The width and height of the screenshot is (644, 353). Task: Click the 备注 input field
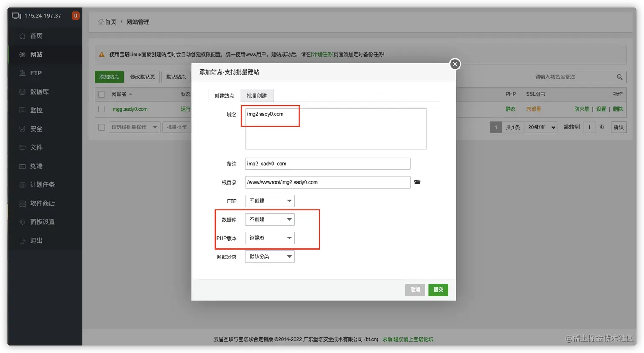[328, 164]
